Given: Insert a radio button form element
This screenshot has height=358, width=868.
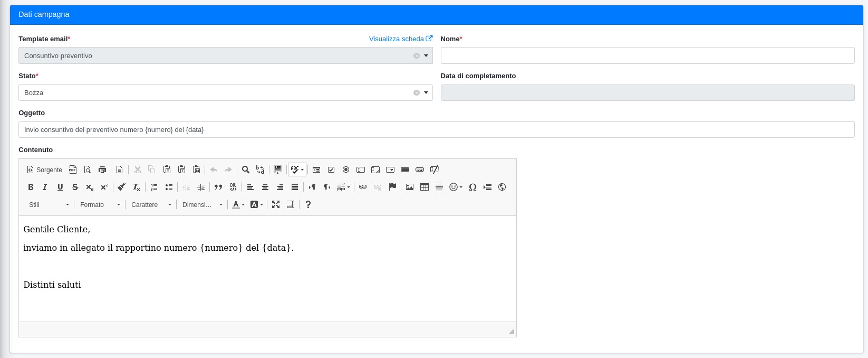Looking at the screenshot, I should point(346,169).
